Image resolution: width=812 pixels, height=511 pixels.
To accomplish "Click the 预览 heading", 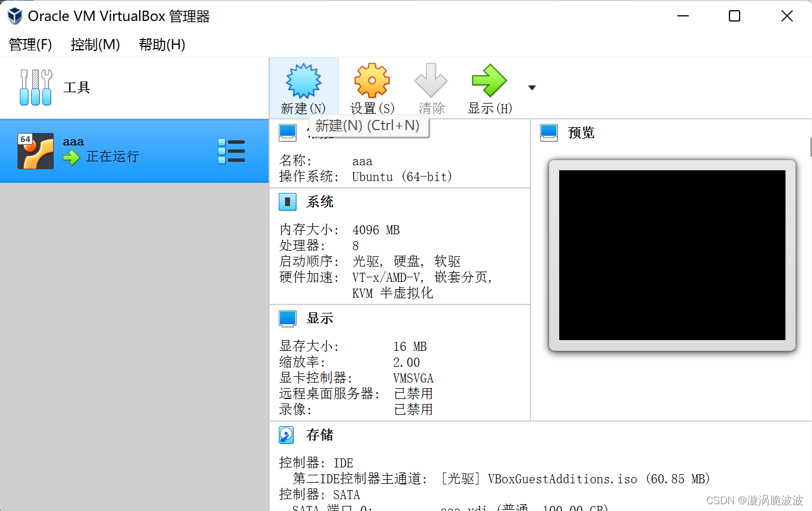I will pos(581,133).
